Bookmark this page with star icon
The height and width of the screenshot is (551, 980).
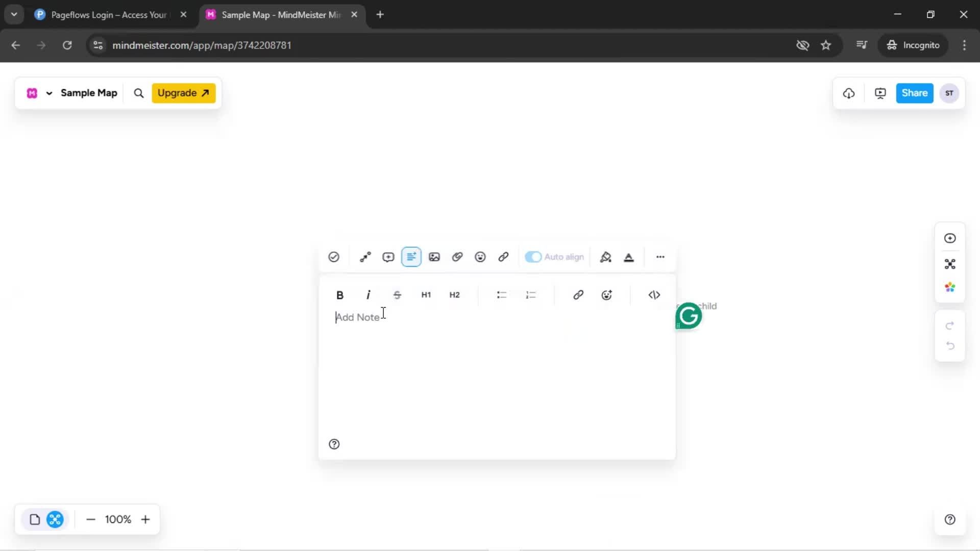(x=826, y=45)
